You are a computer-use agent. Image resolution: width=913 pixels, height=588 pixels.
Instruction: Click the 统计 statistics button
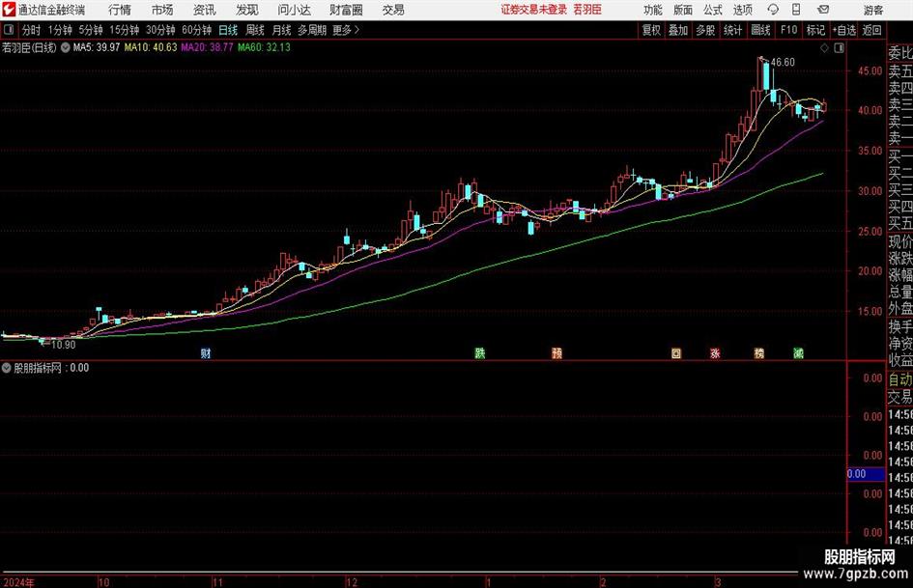point(732,30)
